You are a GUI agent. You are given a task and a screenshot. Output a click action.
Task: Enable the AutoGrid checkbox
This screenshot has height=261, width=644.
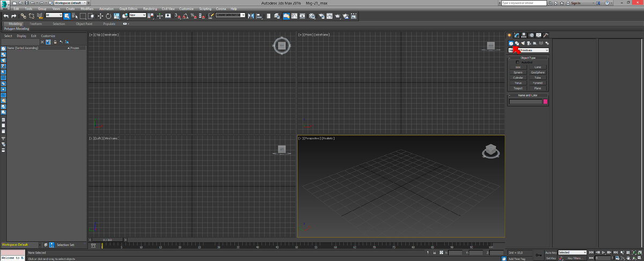[517, 62]
